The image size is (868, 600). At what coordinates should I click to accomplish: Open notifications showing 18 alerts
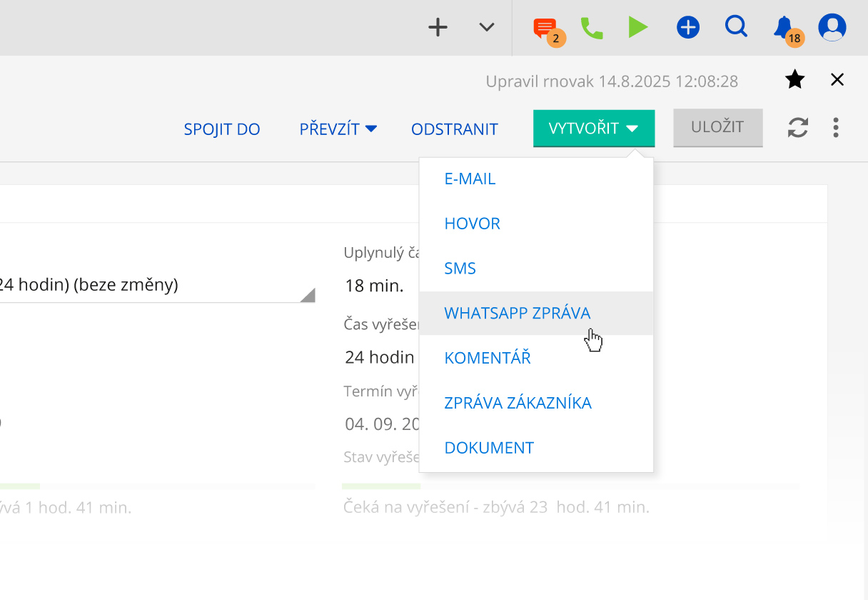784,27
